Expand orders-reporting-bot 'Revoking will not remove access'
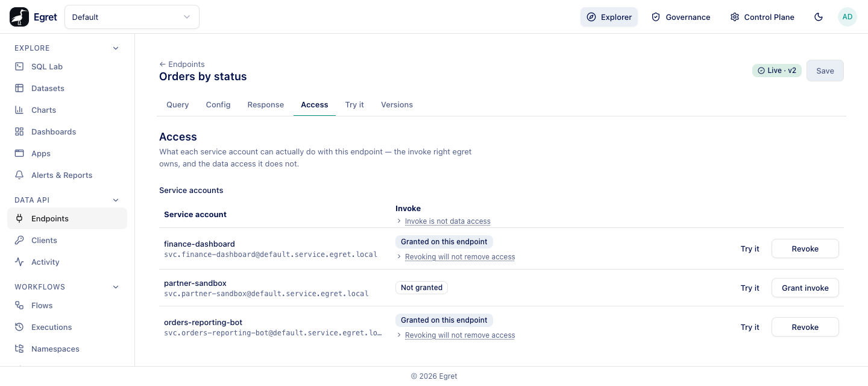 (x=455, y=335)
